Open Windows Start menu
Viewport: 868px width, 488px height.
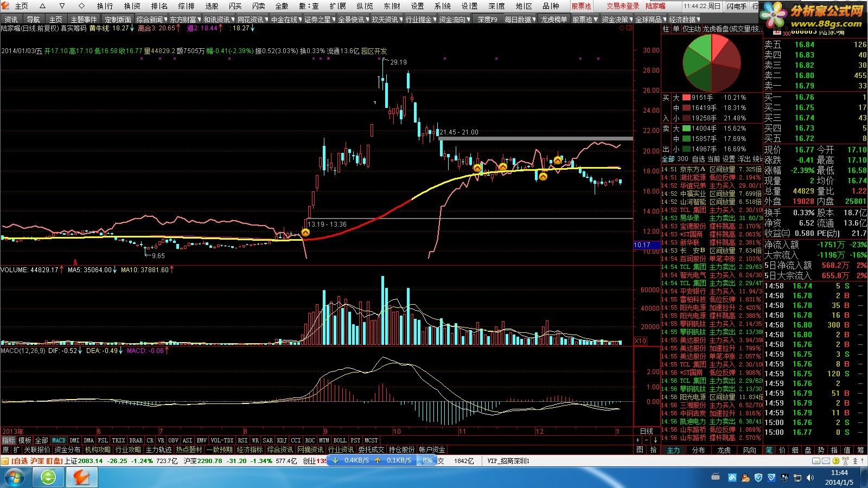click(15, 477)
